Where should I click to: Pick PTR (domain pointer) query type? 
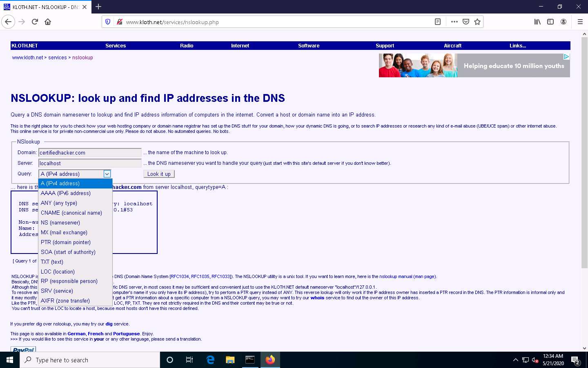point(75,242)
